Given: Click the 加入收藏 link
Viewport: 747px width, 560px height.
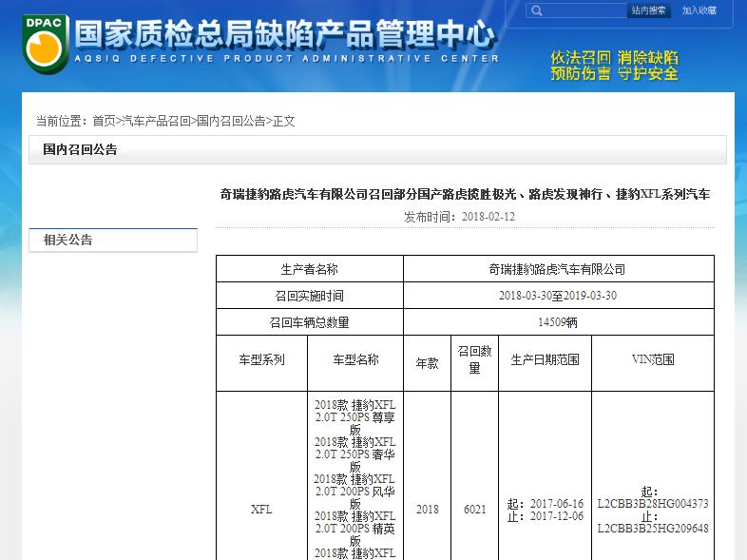Looking at the screenshot, I should pyautogui.click(x=699, y=10).
